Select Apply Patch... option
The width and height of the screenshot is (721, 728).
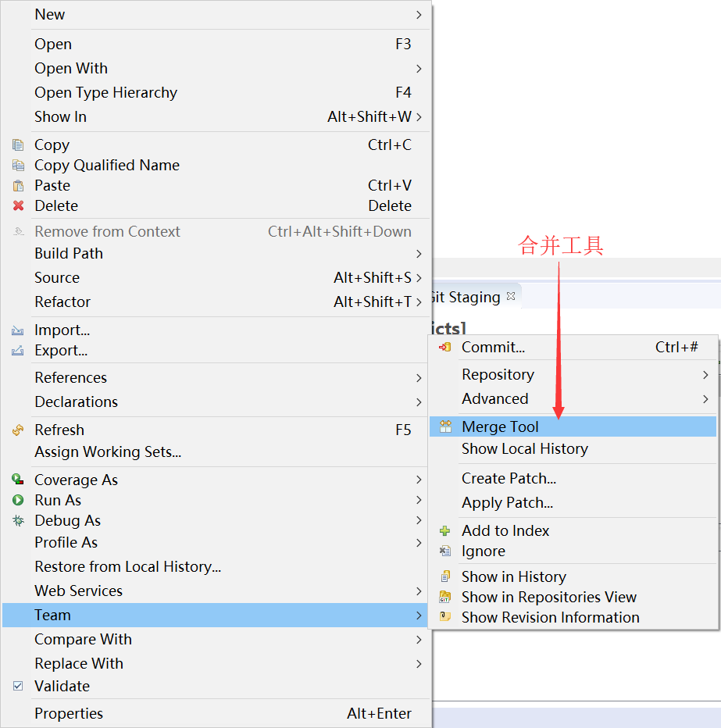(573, 502)
